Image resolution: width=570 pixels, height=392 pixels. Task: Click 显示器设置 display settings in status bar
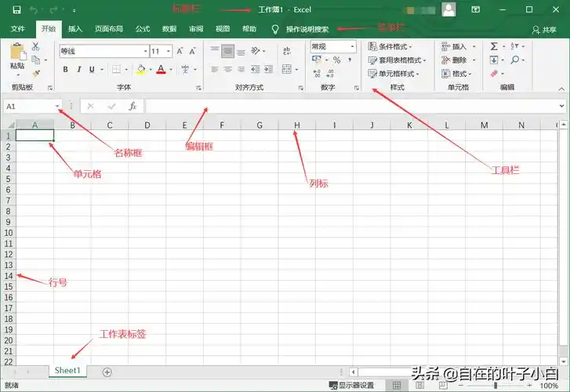351,385
